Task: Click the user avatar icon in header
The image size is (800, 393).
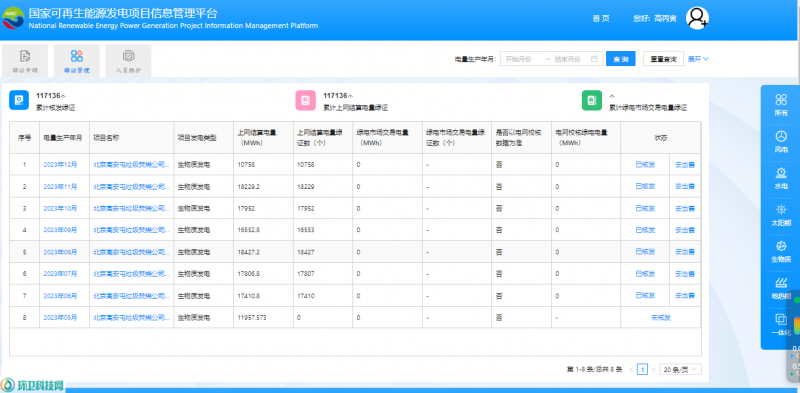Action: (x=697, y=18)
